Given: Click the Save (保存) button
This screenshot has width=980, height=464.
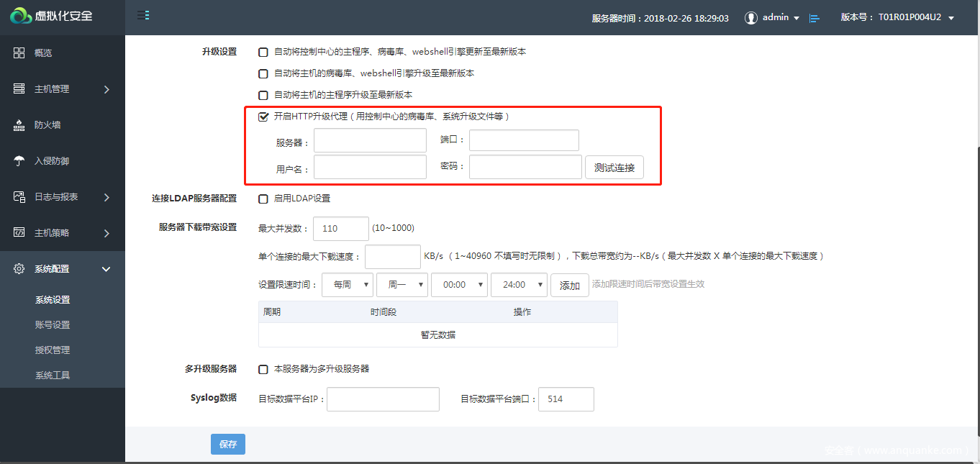Looking at the screenshot, I should tap(228, 445).
